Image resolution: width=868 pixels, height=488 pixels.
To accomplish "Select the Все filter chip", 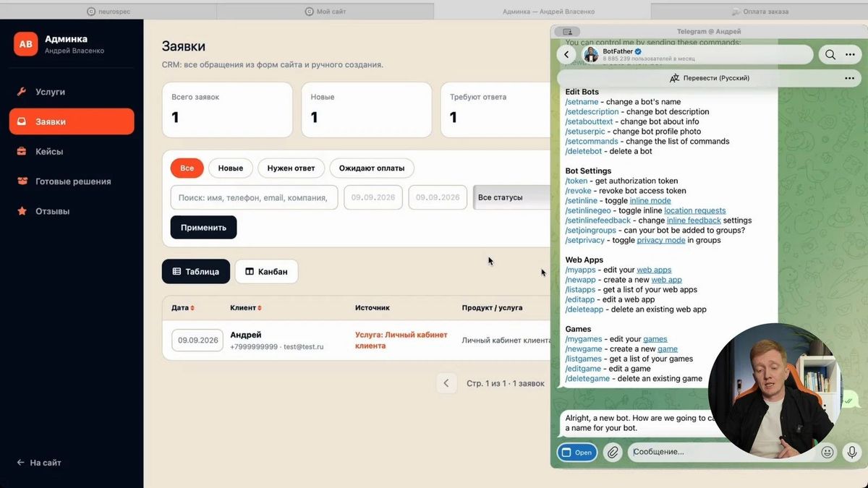I will (x=187, y=168).
